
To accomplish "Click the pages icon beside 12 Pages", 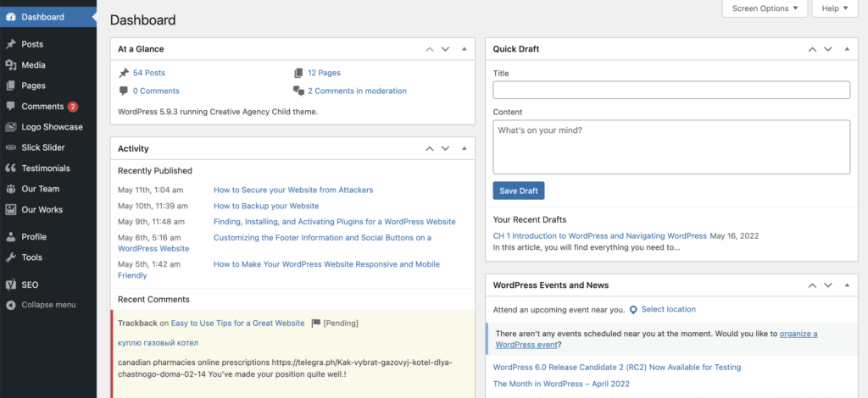I will 298,73.
